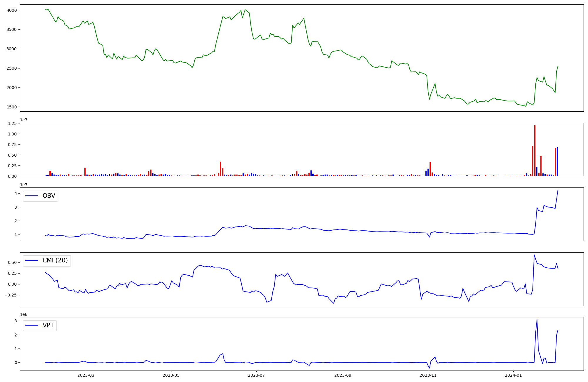This screenshot has height=382, width=588.
Task: Click the blue line sample in VPT legend
Action: (31, 325)
